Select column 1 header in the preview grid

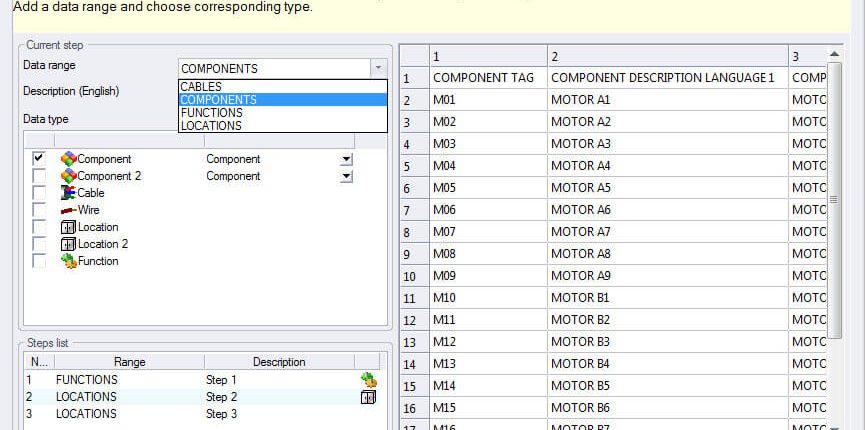pos(488,56)
